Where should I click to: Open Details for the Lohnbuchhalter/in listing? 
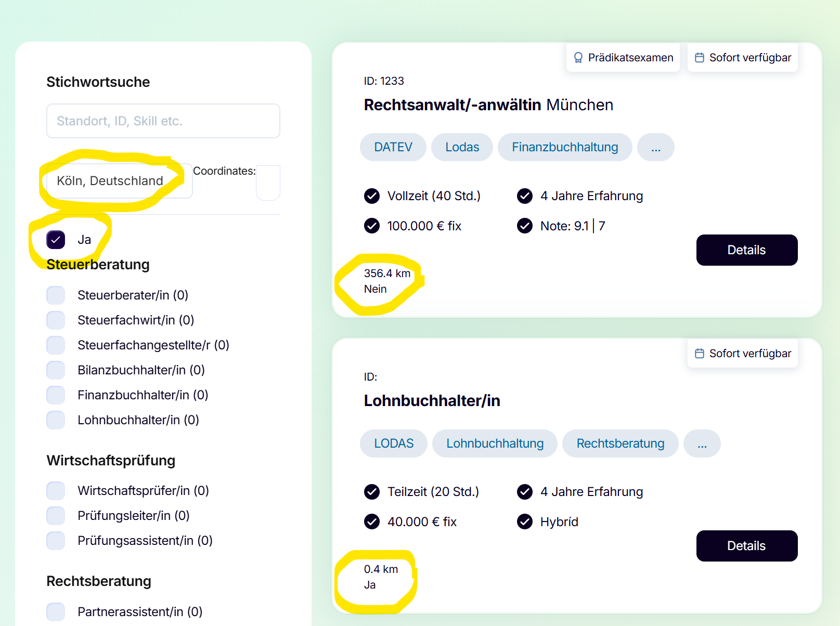coord(746,546)
